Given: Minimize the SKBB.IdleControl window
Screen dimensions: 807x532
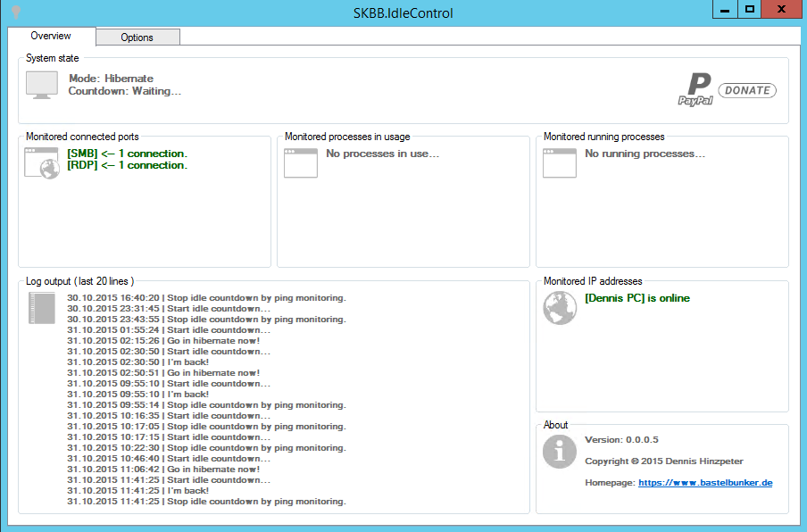Looking at the screenshot, I should click(725, 10).
